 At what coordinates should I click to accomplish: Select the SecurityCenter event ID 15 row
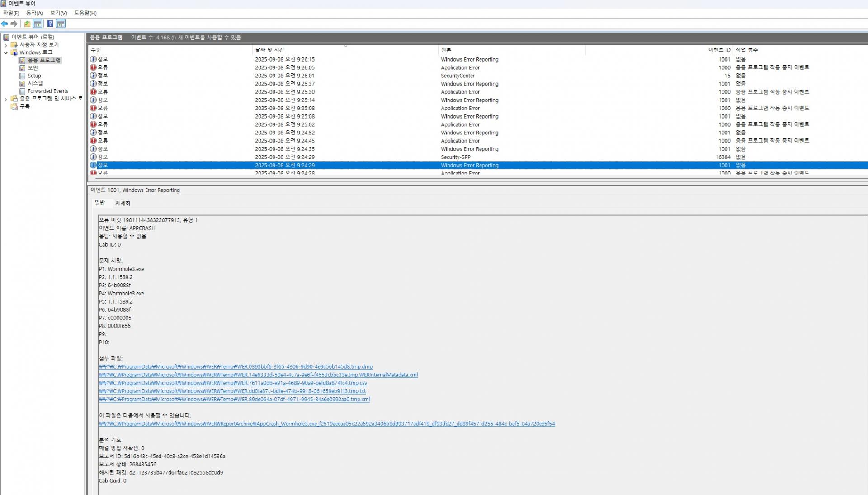click(458, 76)
